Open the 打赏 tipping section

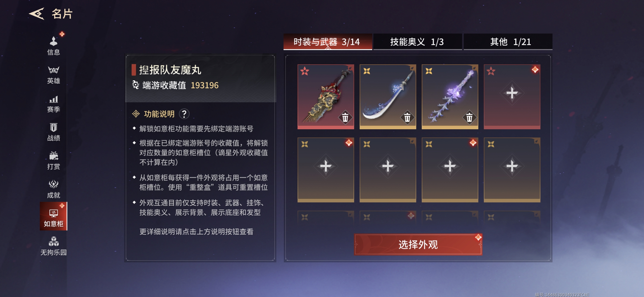(54, 161)
